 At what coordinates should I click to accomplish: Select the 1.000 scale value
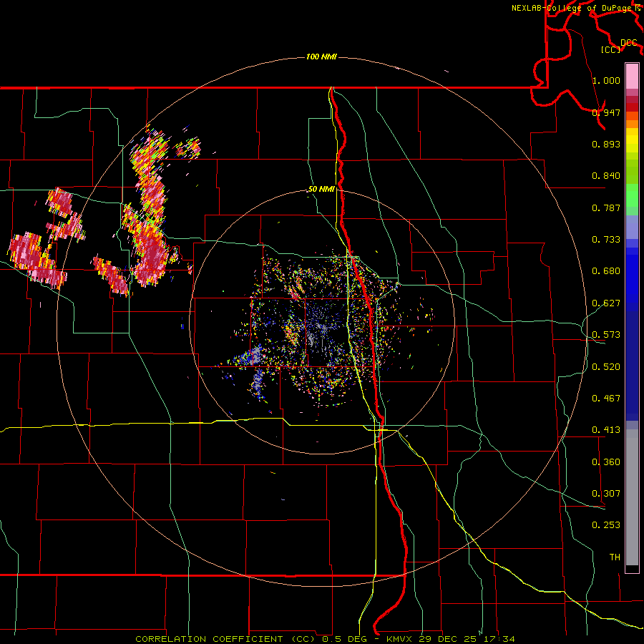click(606, 80)
